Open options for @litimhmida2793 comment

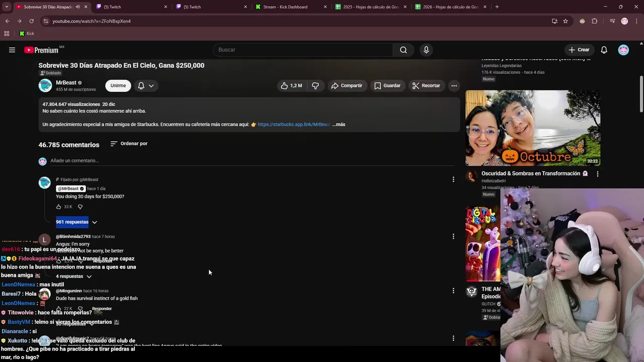coord(453,236)
